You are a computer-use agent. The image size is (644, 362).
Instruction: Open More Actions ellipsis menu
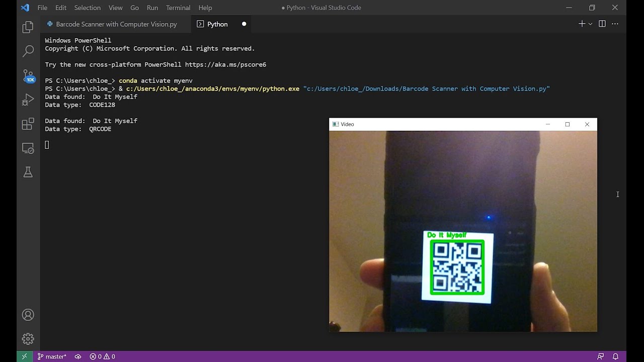615,24
